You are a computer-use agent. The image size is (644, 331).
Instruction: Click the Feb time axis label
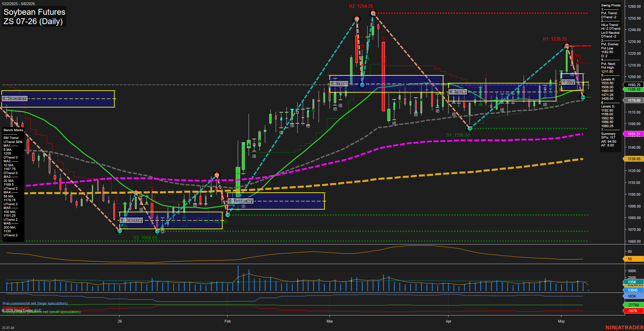[x=228, y=321]
